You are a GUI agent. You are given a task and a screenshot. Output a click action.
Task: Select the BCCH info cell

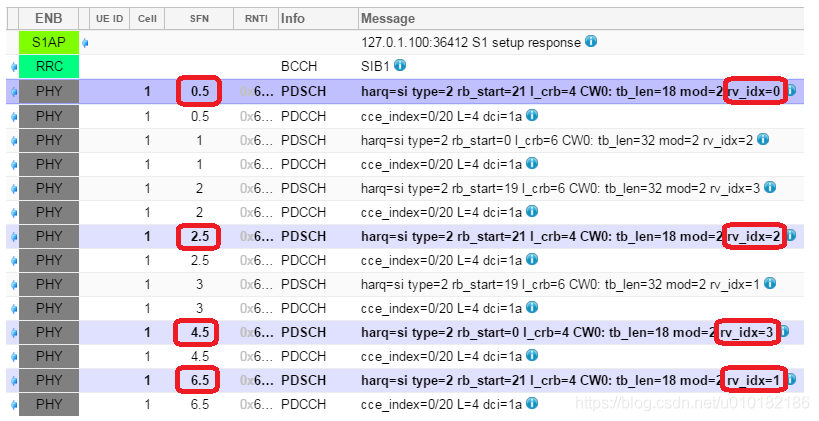click(299, 66)
